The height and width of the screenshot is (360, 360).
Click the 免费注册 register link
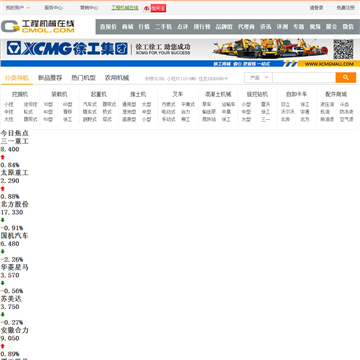[x=346, y=8]
